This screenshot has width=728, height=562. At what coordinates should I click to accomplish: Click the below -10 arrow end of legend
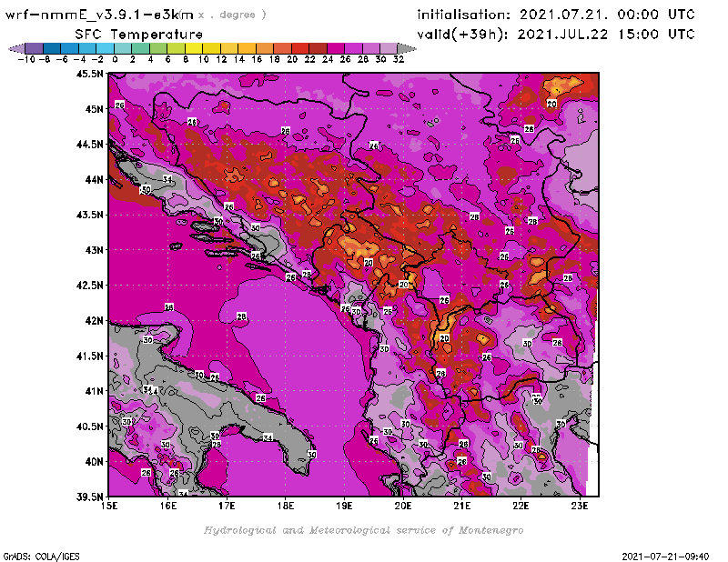point(16,49)
